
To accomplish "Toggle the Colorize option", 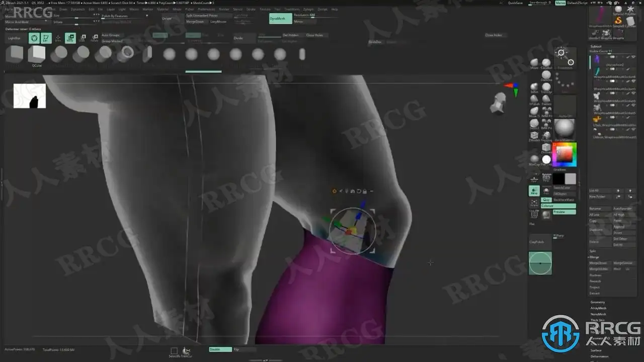I will [558, 206].
